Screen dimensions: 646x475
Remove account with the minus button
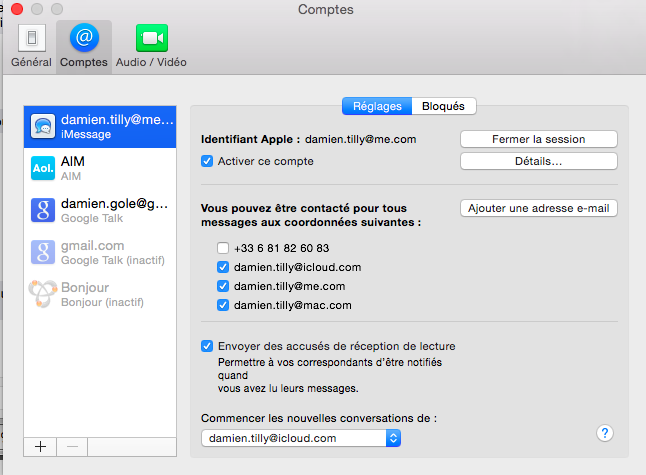point(72,447)
